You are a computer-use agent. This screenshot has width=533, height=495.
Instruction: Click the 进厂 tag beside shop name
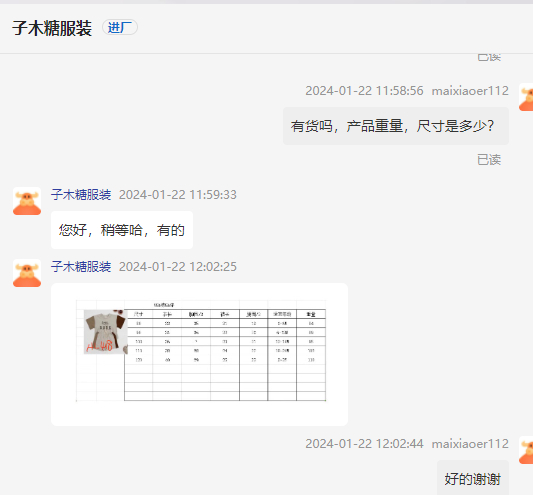tap(120, 28)
